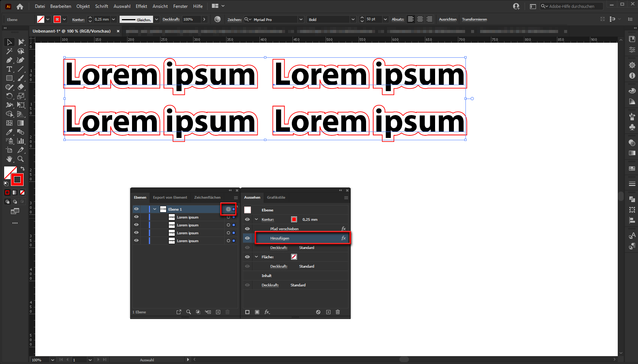Click the red Kontur color swatch
Screen dimensions: 638x364
click(x=294, y=219)
